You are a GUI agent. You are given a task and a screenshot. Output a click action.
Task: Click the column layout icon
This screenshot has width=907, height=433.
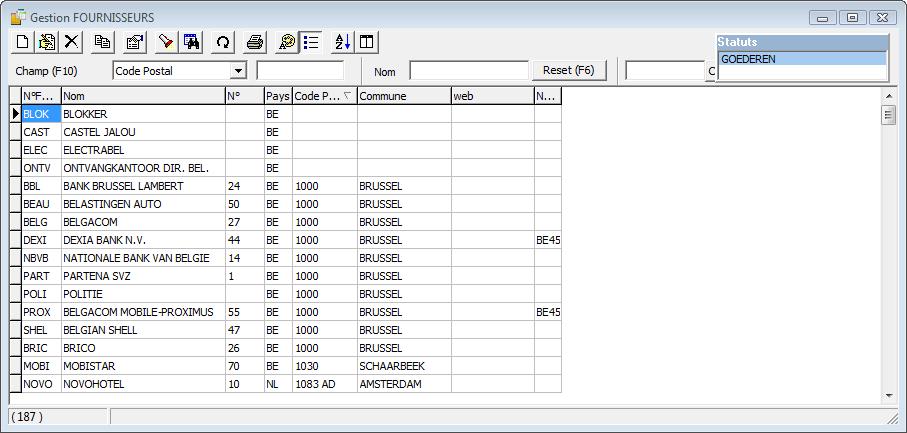click(367, 42)
